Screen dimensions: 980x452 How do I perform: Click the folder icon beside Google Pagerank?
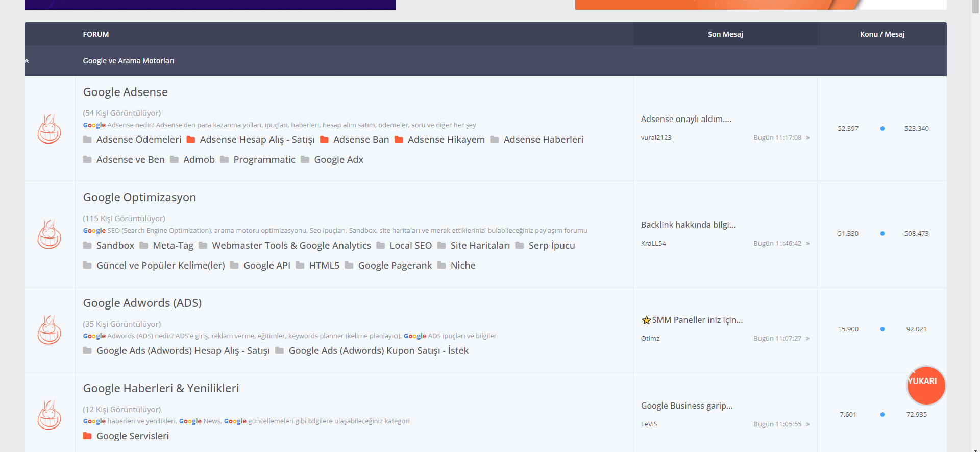[349, 265]
